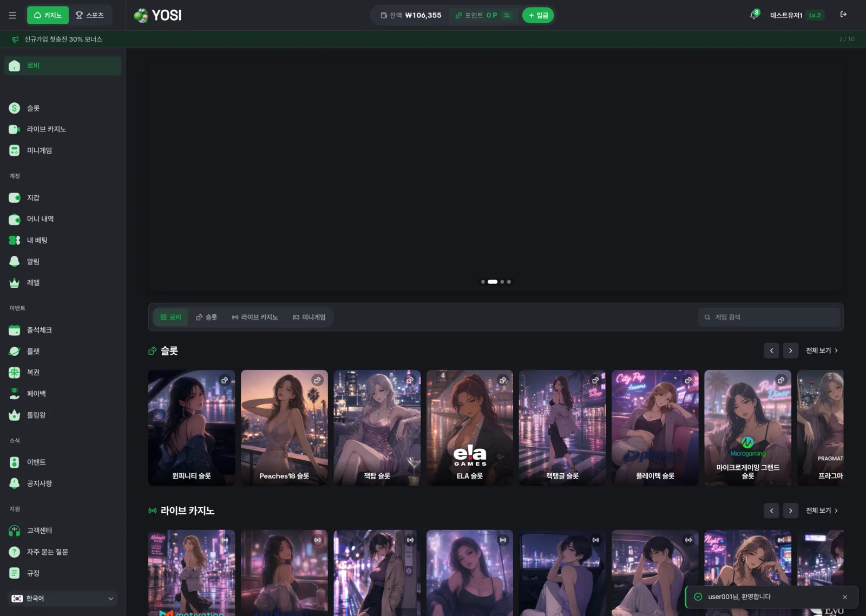Switch to 스포츠 mode toggle
Image resolution: width=866 pixels, height=616 pixels.
tap(90, 15)
